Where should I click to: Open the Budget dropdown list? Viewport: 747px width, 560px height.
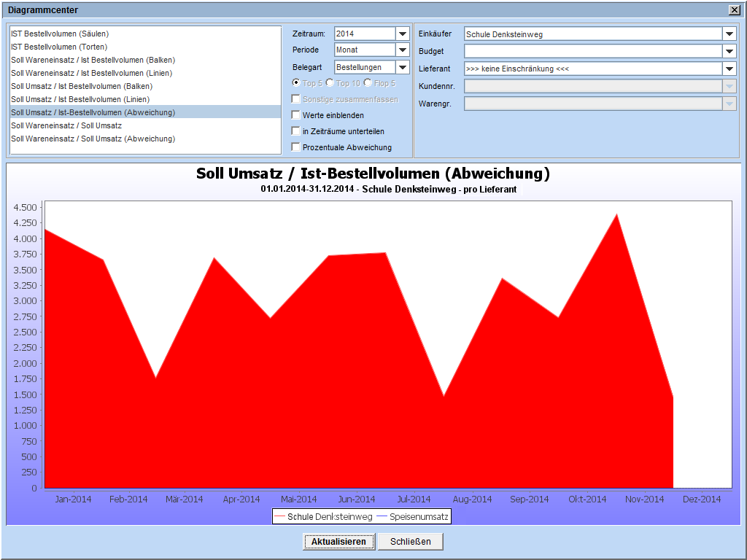pyautogui.click(x=729, y=51)
